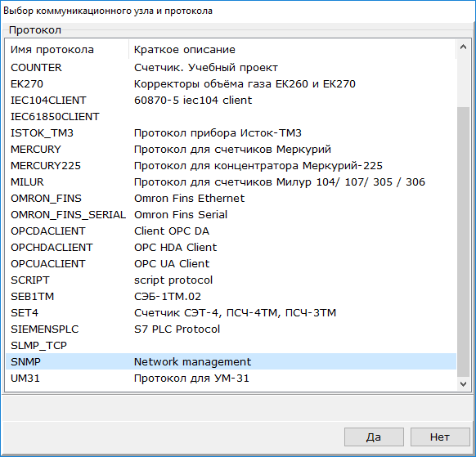Click the scrollbar up arrow

point(463,47)
